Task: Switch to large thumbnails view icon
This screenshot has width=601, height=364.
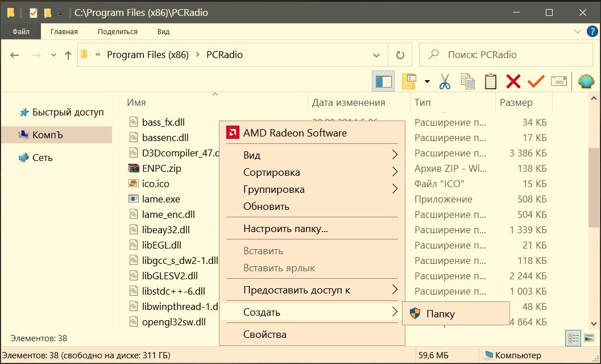Action: click(589, 338)
